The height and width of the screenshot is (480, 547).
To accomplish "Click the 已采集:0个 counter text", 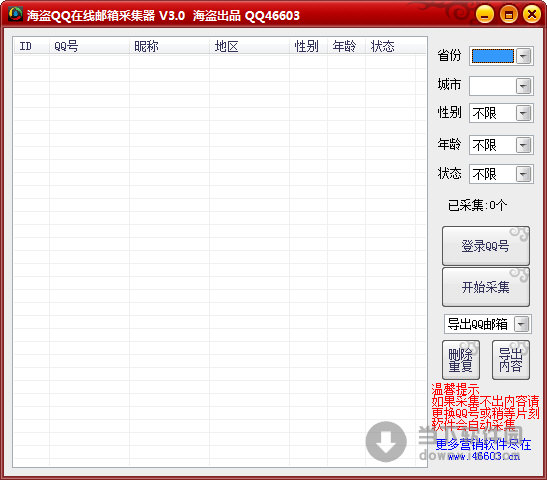I will [x=477, y=205].
